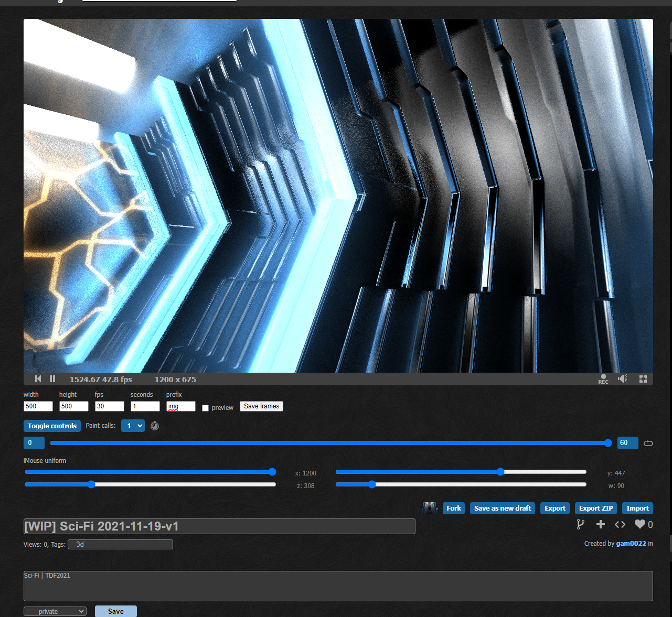
Task: Open embed code with the angle brackets icon
Action: 620,524
